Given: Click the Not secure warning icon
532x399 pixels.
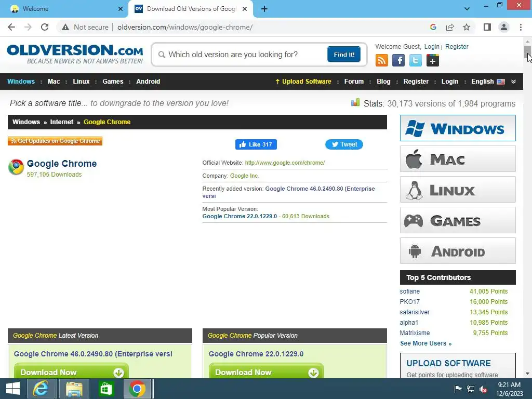Looking at the screenshot, I should coord(65,27).
